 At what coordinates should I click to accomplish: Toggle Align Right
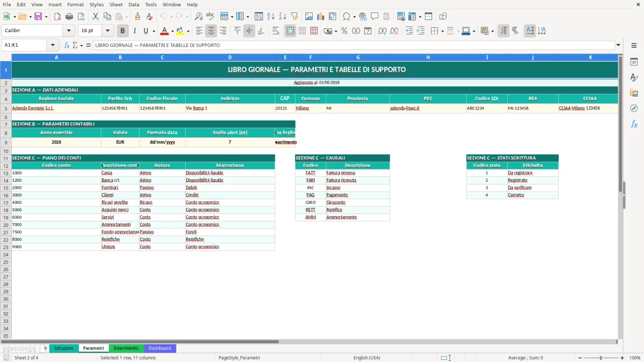223,31
